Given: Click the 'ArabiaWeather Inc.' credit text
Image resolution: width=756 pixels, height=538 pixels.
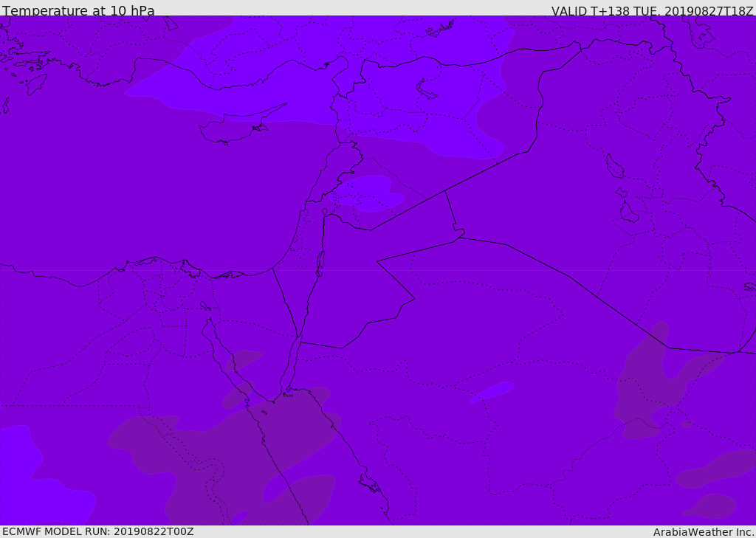Looking at the screenshot, I should click(704, 532).
